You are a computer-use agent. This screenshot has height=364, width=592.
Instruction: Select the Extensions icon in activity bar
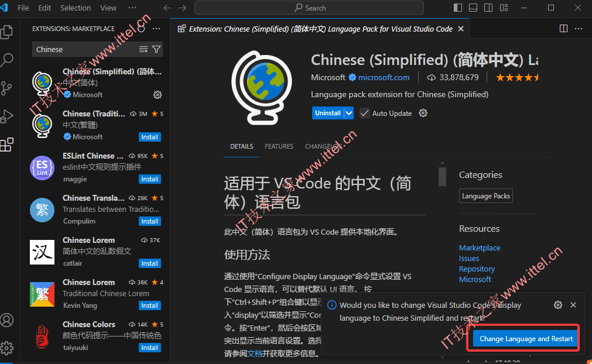[7, 145]
